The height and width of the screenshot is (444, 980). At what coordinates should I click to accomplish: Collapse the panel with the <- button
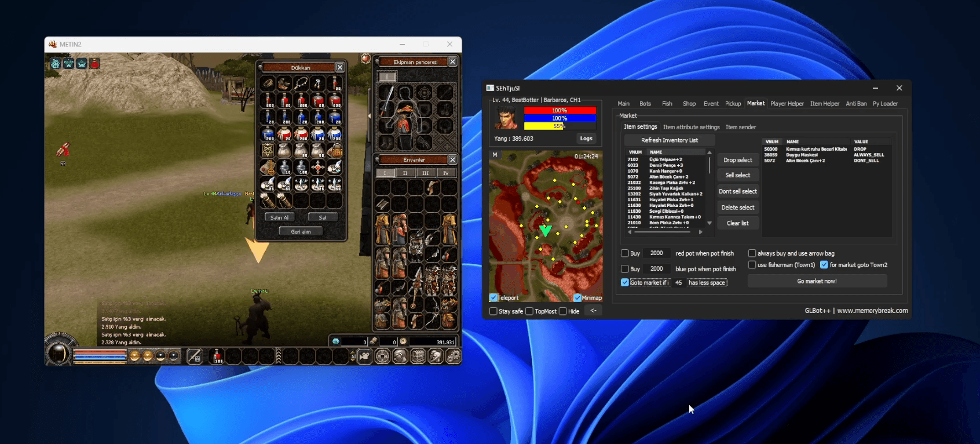pyautogui.click(x=593, y=311)
